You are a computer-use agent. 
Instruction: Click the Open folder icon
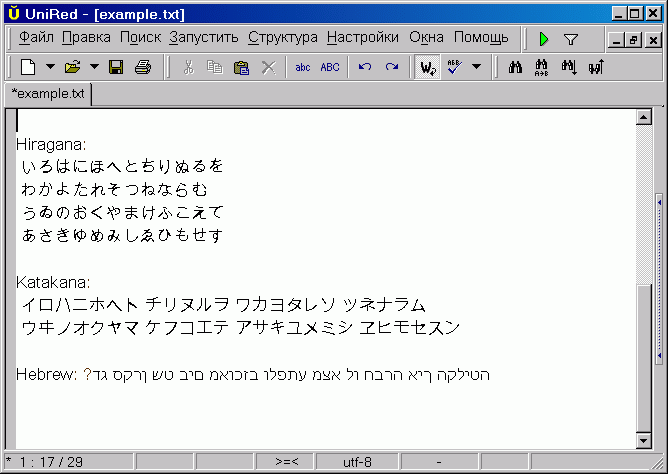(x=72, y=68)
